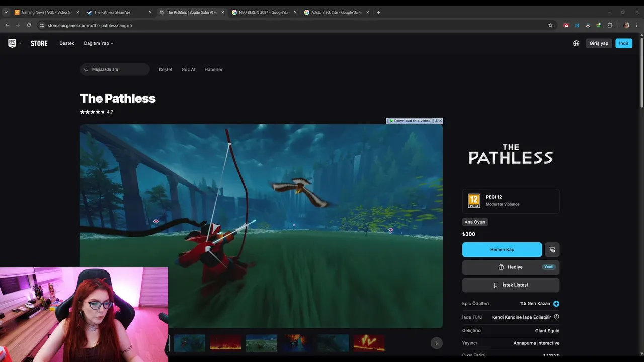644x362 pixels.
Task: Click the browser address bar URL
Action: pos(90,25)
